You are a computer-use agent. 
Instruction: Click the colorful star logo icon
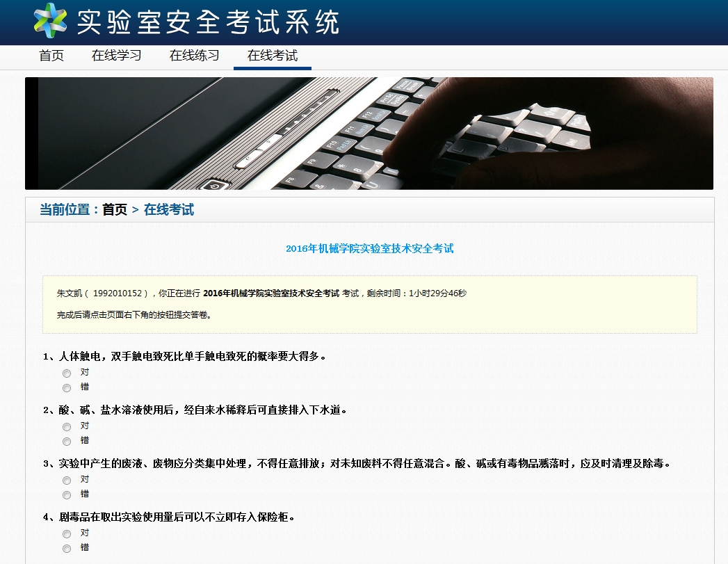(x=50, y=20)
